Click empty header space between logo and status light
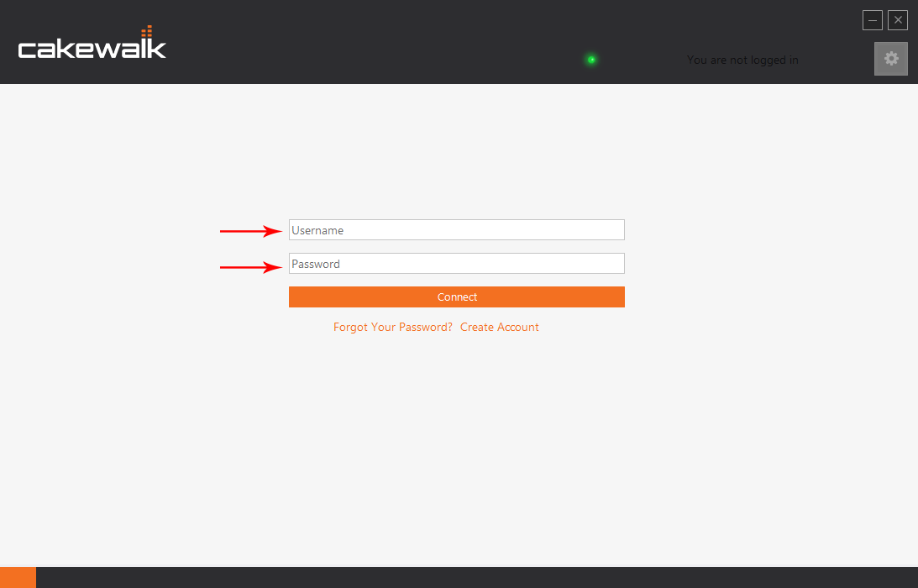The width and height of the screenshot is (918, 588). pyautogui.click(x=378, y=46)
